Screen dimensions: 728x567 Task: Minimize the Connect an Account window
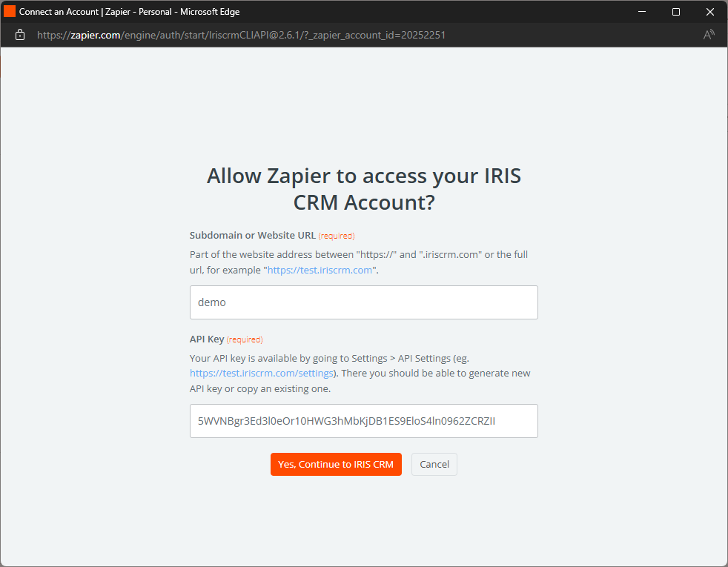[642, 12]
